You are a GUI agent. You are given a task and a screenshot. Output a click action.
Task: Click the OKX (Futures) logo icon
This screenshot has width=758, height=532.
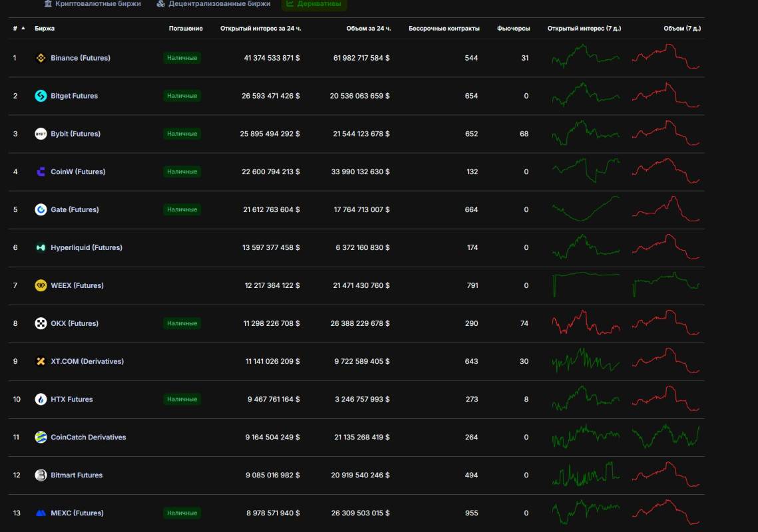click(x=41, y=323)
